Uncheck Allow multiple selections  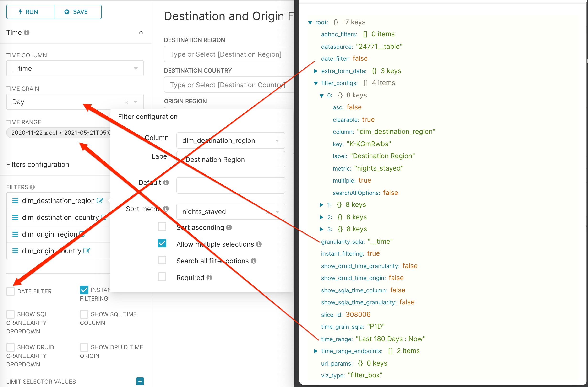pyautogui.click(x=162, y=243)
